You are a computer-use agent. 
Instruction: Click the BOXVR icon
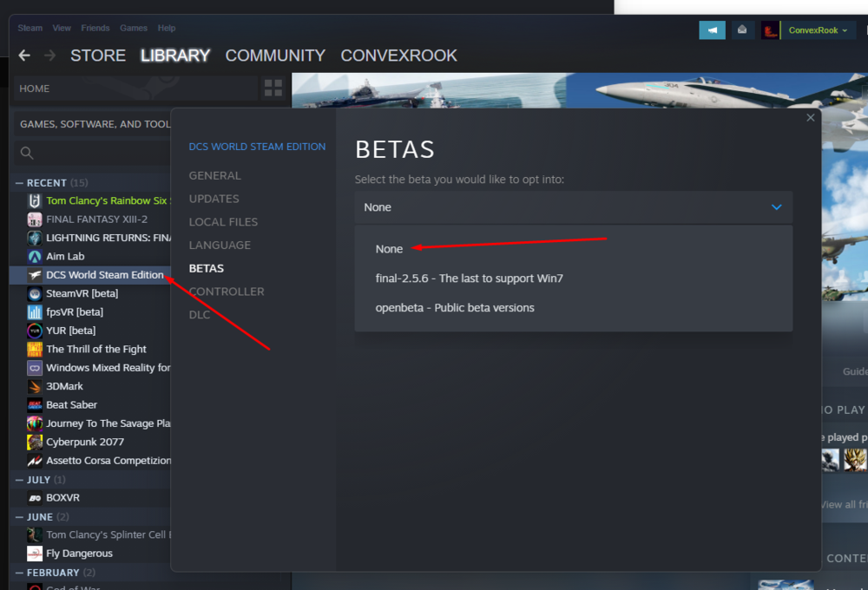35,498
